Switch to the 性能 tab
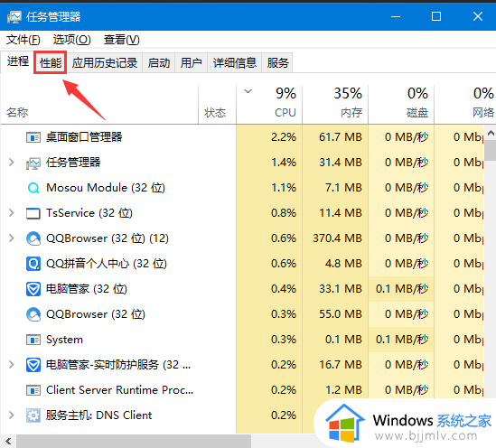 tap(51, 62)
